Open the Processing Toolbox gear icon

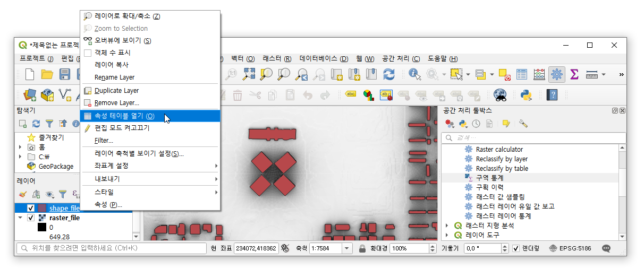557,75
